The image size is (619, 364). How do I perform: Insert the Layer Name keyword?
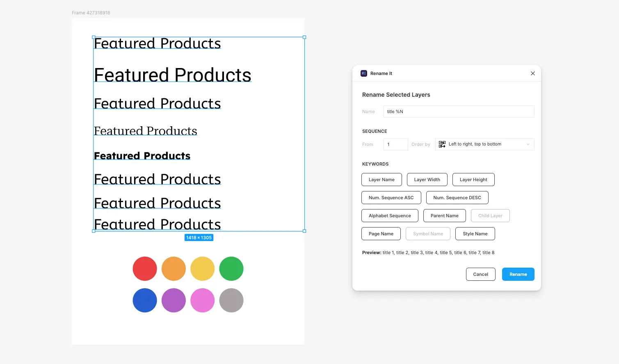point(381,180)
